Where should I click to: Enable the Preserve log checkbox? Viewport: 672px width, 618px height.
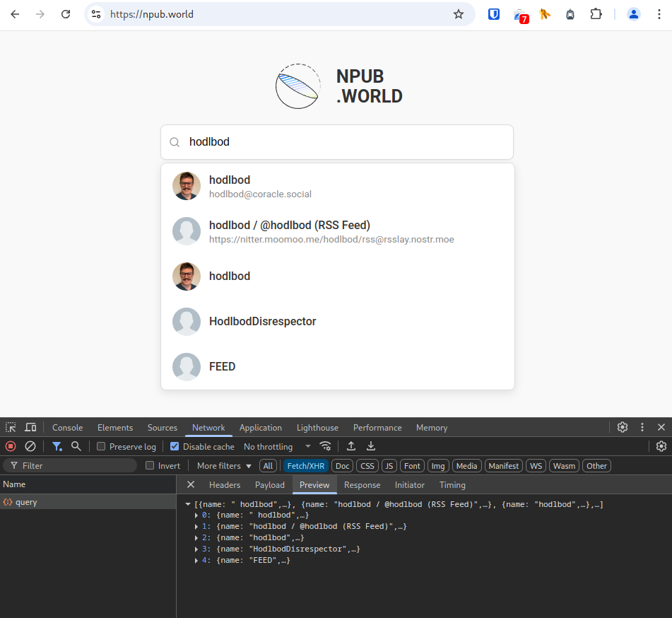pos(101,446)
